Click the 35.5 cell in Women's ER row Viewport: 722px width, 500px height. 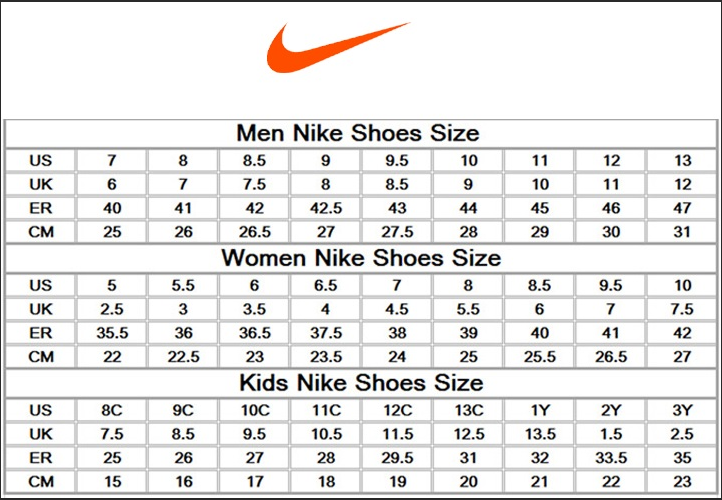[111, 334]
